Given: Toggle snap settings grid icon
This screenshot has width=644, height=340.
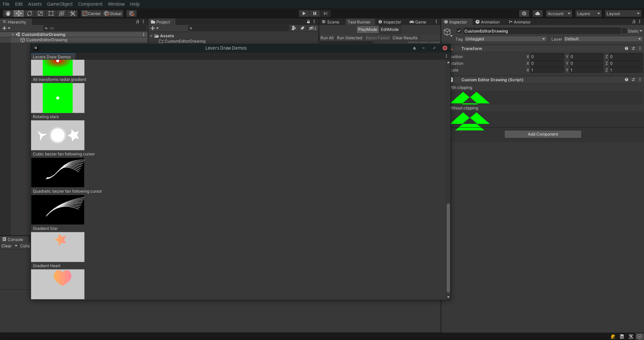Looking at the screenshot, I should tap(131, 13).
